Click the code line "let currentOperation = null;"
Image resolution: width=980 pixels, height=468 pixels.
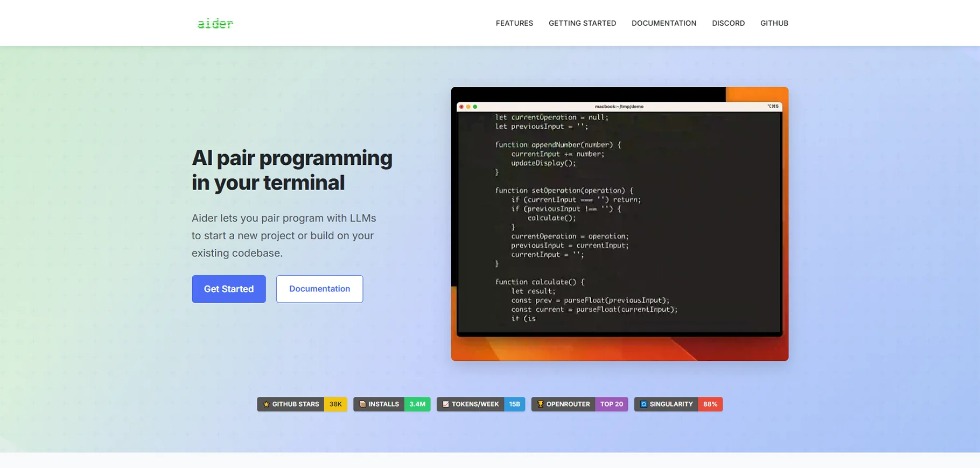click(552, 117)
